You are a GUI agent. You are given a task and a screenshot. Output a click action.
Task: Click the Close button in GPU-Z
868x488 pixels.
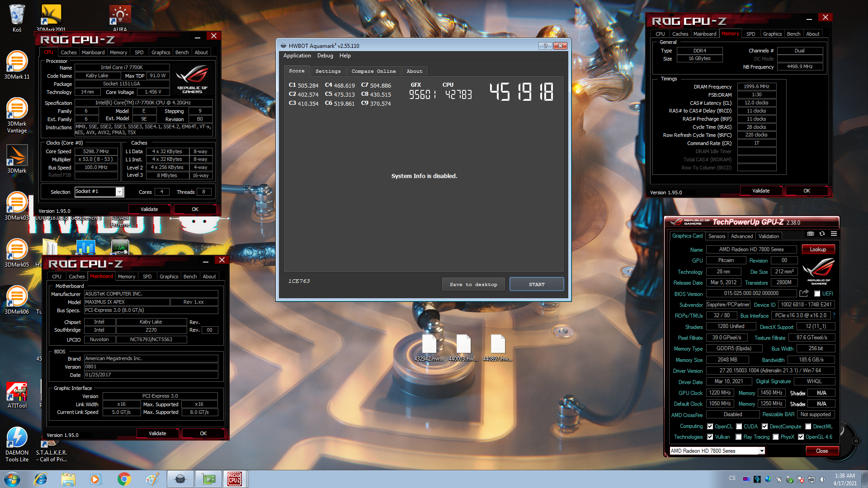(822, 451)
